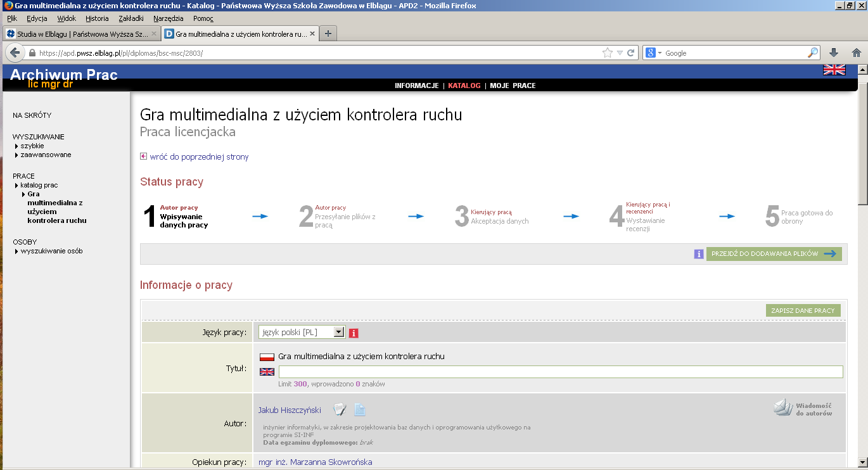
Task: Open the Plik menu
Action: coord(12,18)
